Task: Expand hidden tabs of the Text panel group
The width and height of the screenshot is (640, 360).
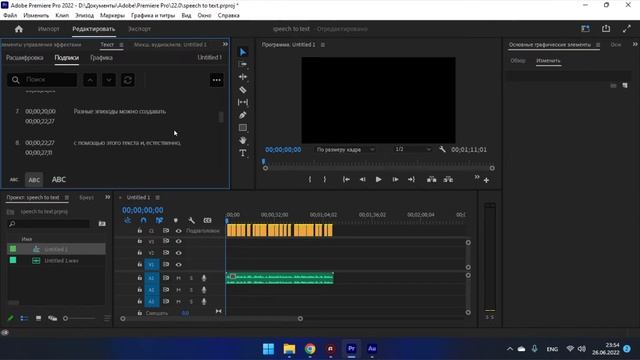Action: coord(225,44)
